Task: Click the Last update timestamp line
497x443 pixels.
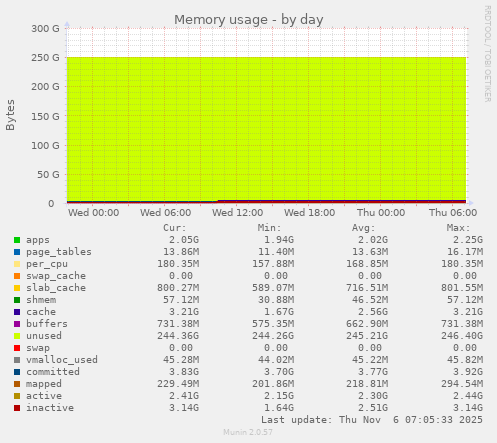Action: [x=372, y=420]
